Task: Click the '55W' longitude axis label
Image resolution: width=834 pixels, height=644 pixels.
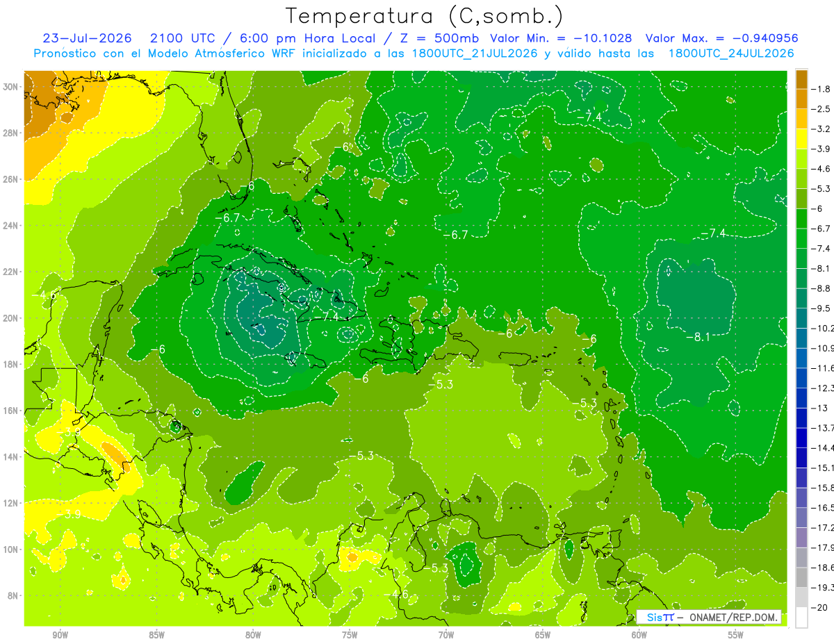Action: point(736,636)
